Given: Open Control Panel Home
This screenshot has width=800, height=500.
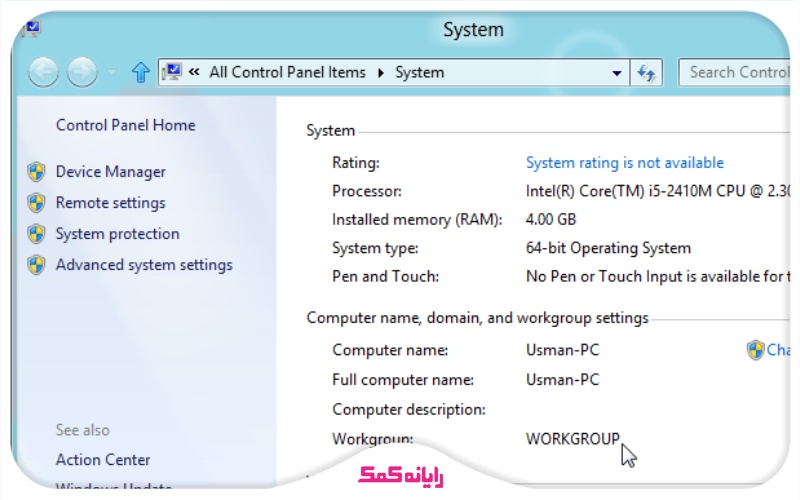Looking at the screenshot, I should (x=125, y=125).
